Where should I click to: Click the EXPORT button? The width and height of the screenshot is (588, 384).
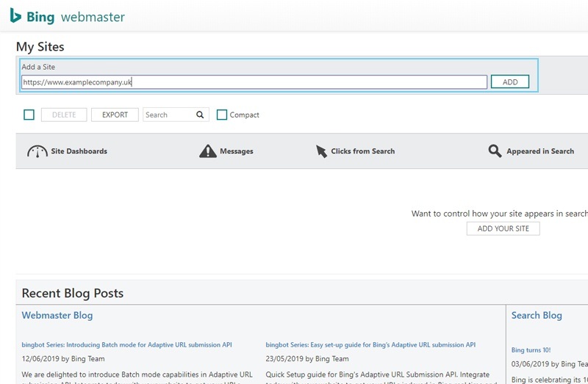click(115, 115)
